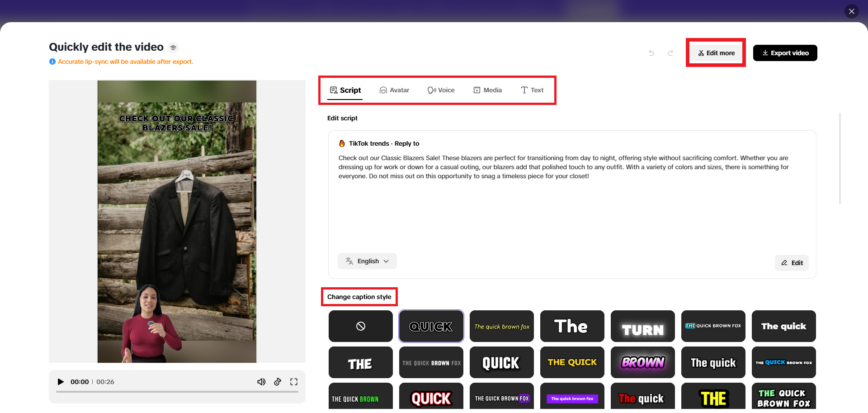Viewport: 868px width, 413px height.
Task: Click the TikTok logo in the player controls
Action: click(x=278, y=382)
